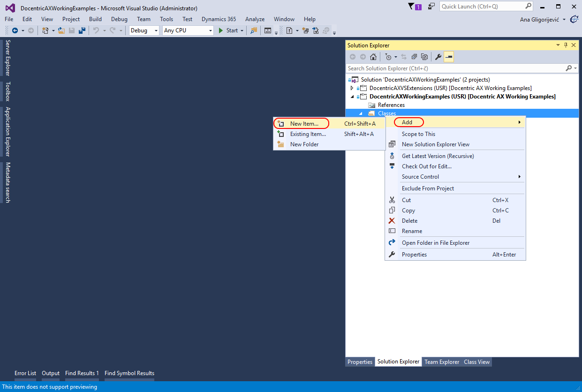Click the Copy icon in context menu
The width and height of the screenshot is (582, 392).
[x=392, y=211]
